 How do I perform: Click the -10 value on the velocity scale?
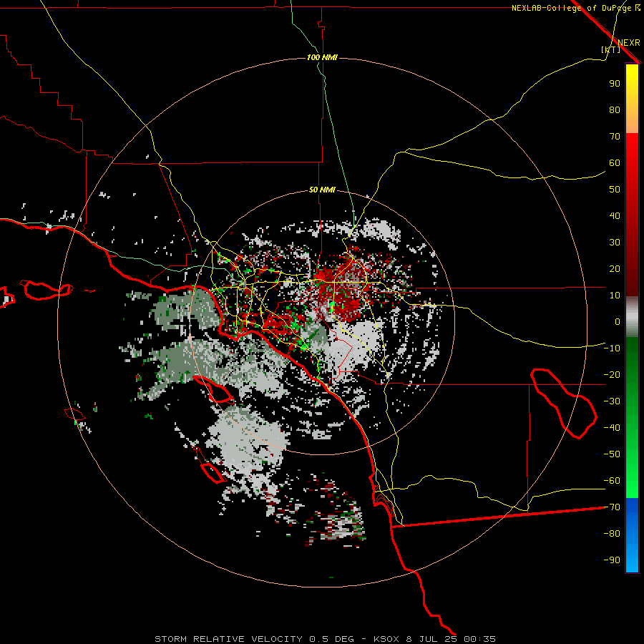612,348
